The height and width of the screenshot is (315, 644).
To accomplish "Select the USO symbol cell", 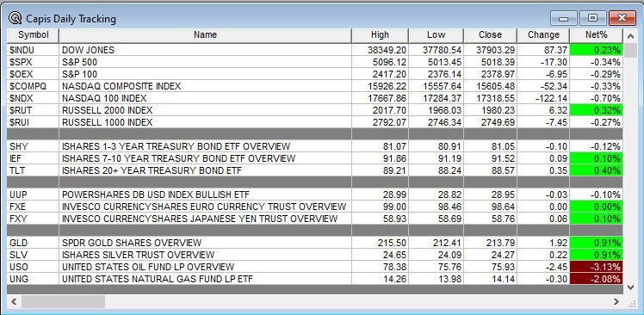I will pos(34,267).
